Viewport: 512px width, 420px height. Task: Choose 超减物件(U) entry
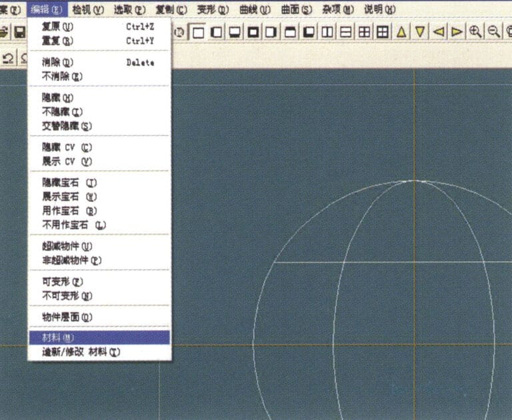(99, 246)
